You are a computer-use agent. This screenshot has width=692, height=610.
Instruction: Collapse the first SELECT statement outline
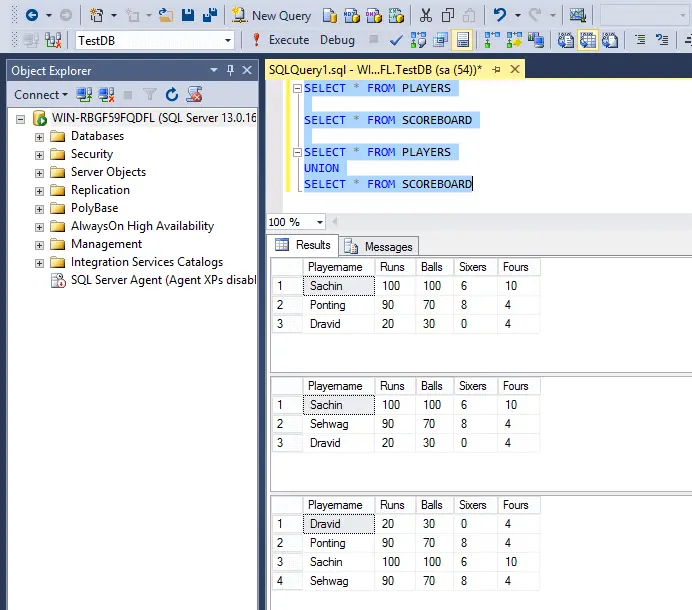[297, 88]
